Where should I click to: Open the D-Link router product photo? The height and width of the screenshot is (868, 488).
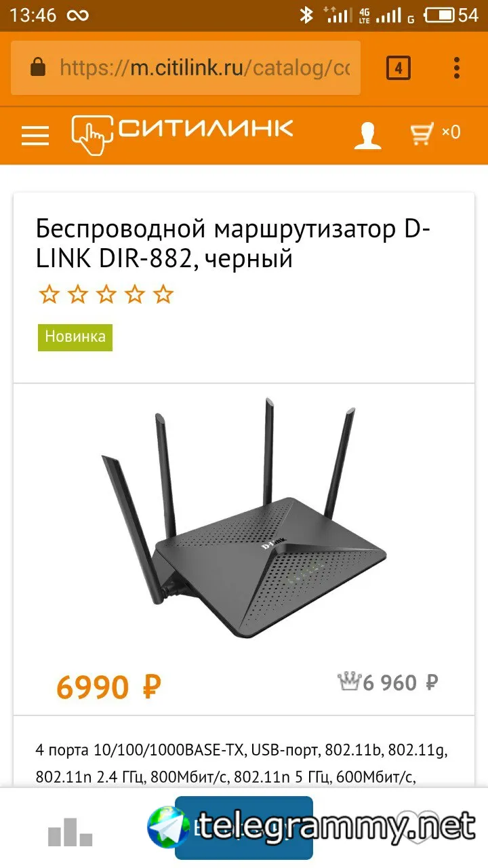point(244,519)
